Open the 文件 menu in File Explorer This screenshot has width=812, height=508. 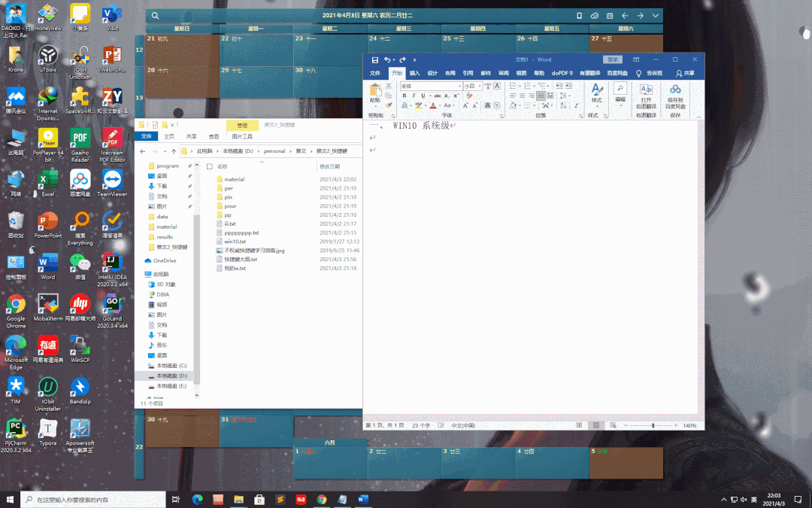147,136
